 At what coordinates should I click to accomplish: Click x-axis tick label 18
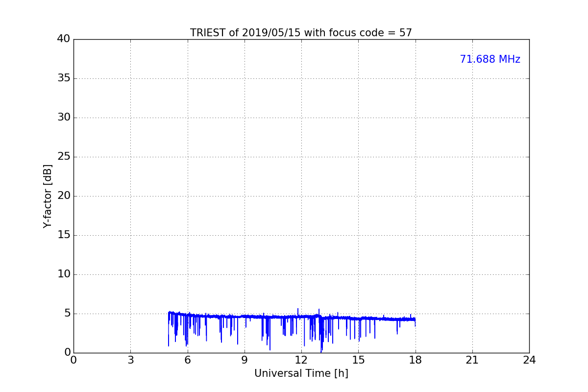point(416,360)
